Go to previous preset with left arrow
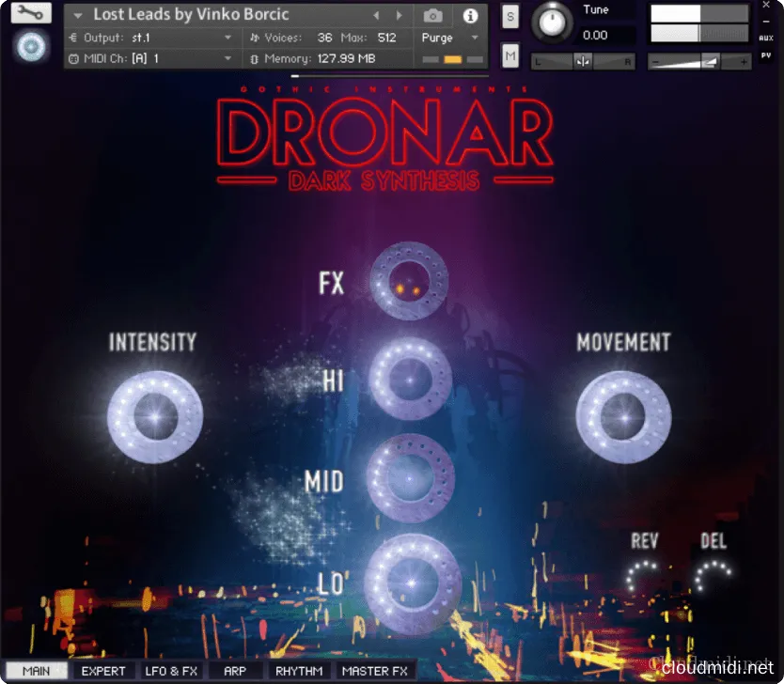Screen dimensions: 784x684 pos(377,15)
